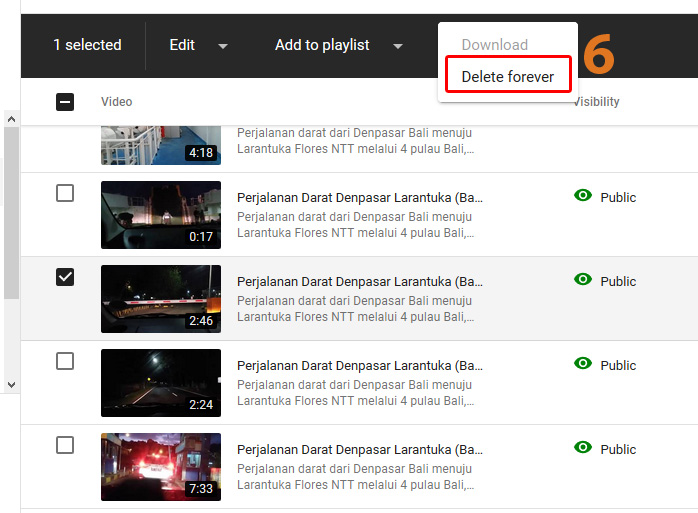698x513 pixels.
Task: Open the 2:24 video thumbnail
Action: 161,383
